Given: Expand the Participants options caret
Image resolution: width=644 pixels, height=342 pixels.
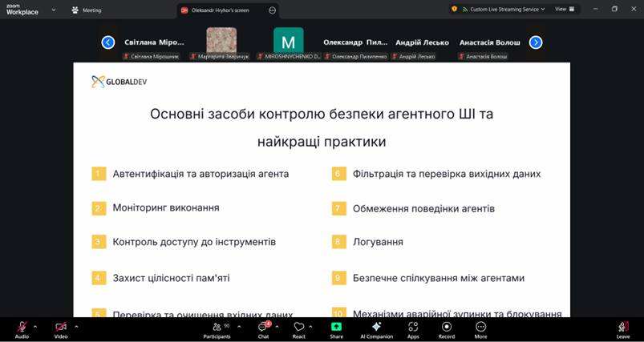Looking at the screenshot, I should (239, 326).
